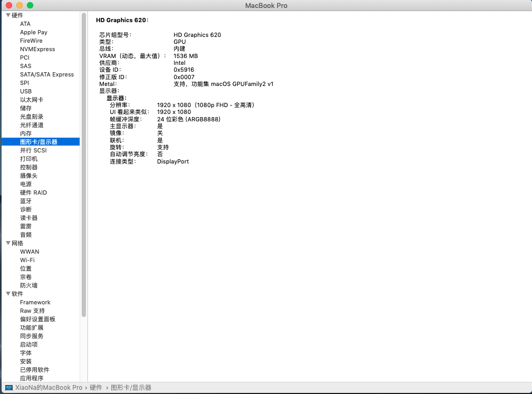Click the computer icon in path bar
The height and width of the screenshot is (394, 532).
pyautogui.click(x=9, y=388)
